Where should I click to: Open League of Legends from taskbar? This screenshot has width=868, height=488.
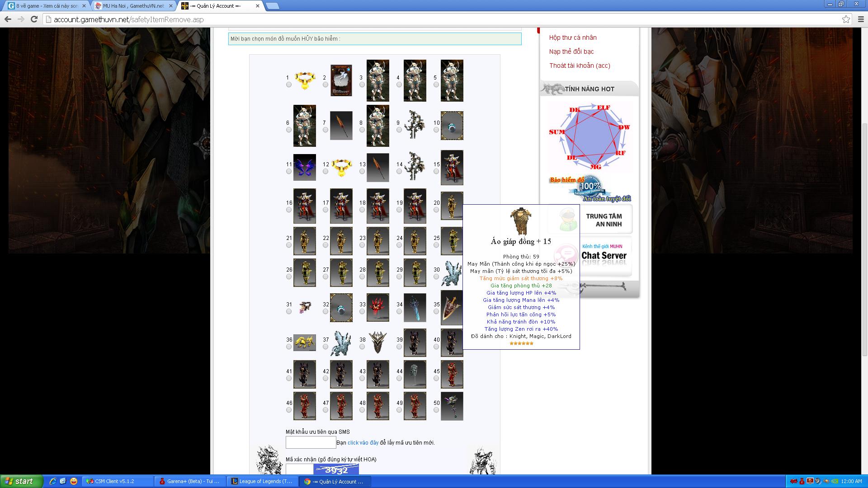tap(262, 481)
